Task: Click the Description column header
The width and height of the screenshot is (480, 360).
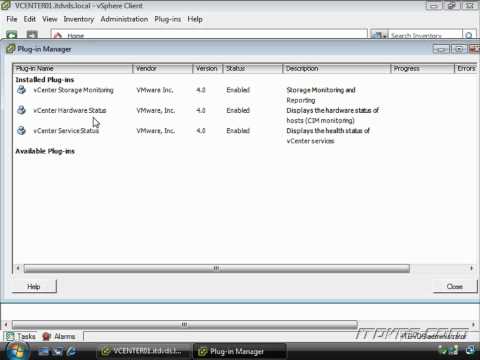Action: click(x=336, y=68)
